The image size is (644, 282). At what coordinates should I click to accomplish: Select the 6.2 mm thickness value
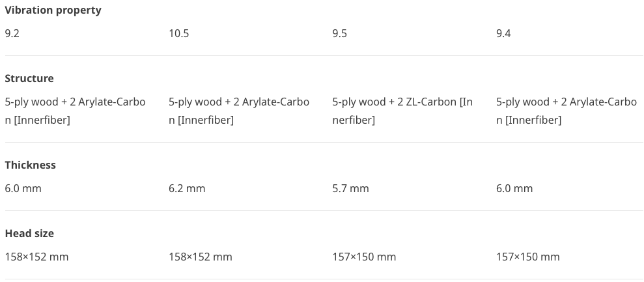(x=187, y=188)
